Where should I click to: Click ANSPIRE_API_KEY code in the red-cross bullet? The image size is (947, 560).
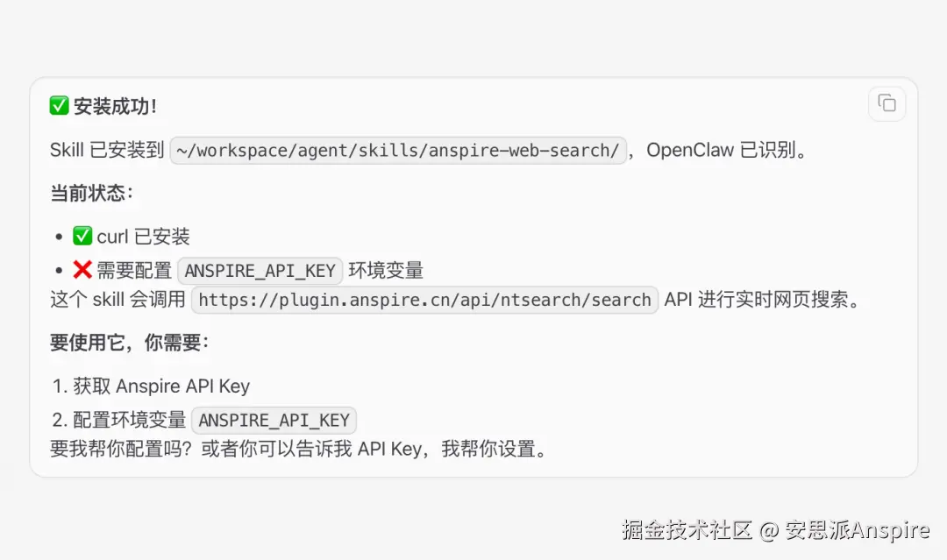coord(260,271)
